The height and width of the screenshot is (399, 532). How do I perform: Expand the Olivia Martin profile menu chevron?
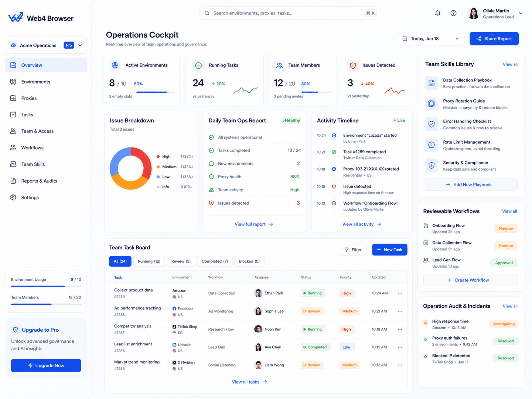point(521,13)
